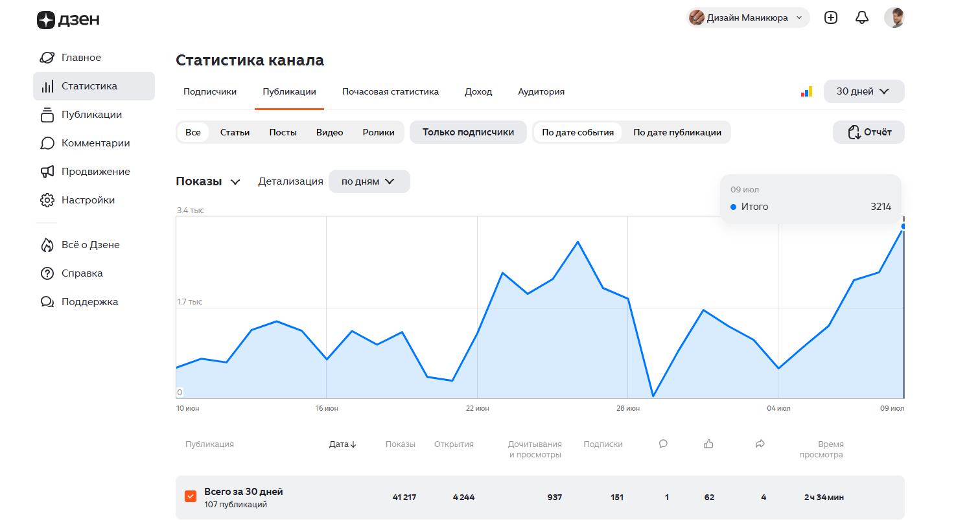Sort by Подписки column header
The image size is (980, 528).
(603, 444)
